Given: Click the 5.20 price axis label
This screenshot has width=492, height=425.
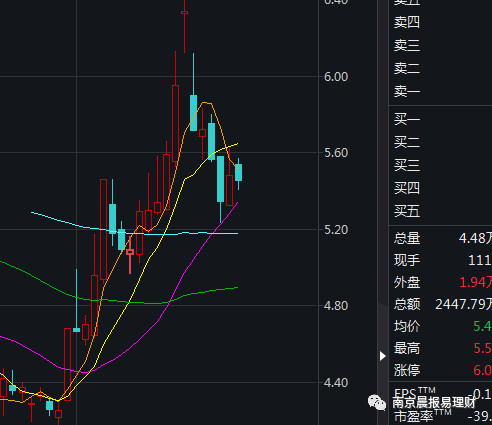Looking at the screenshot, I should click(x=336, y=230).
